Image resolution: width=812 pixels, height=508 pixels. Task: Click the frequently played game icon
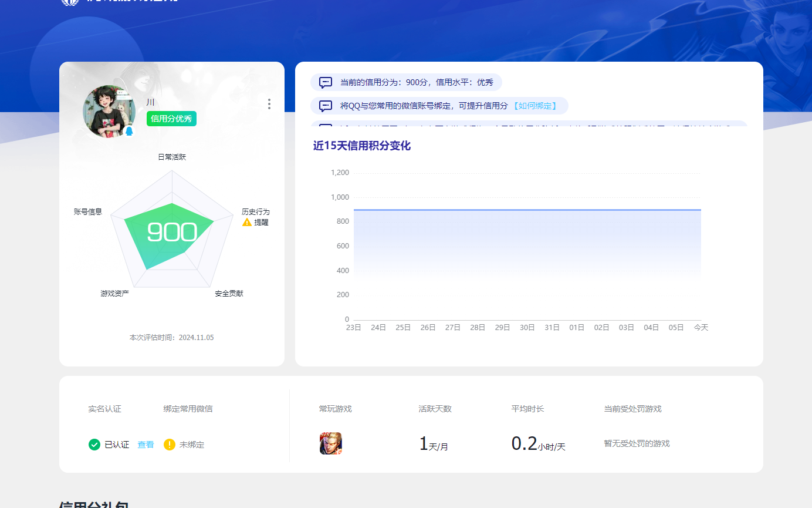coord(331,443)
